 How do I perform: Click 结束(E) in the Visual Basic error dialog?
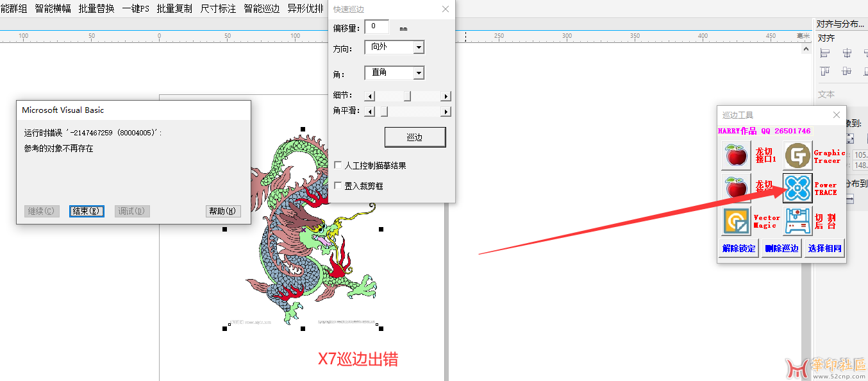[85, 211]
